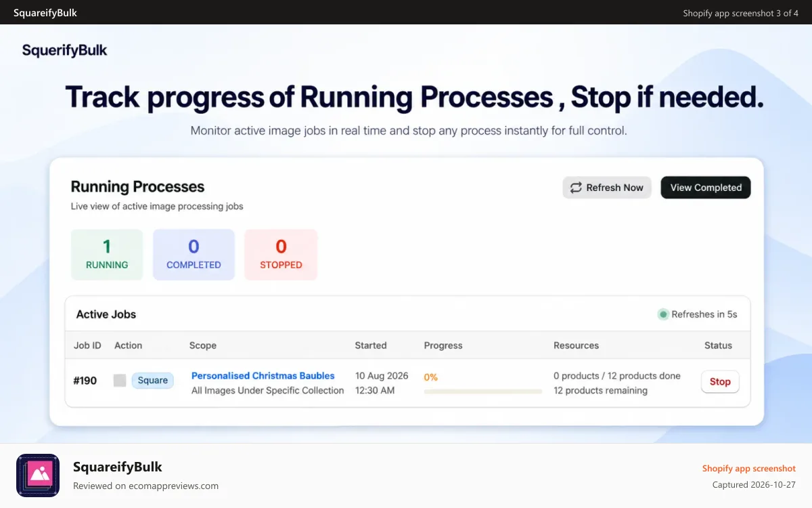
Task: Click the SquareifyBulk name beside app icon
Action: click(118, 467)
